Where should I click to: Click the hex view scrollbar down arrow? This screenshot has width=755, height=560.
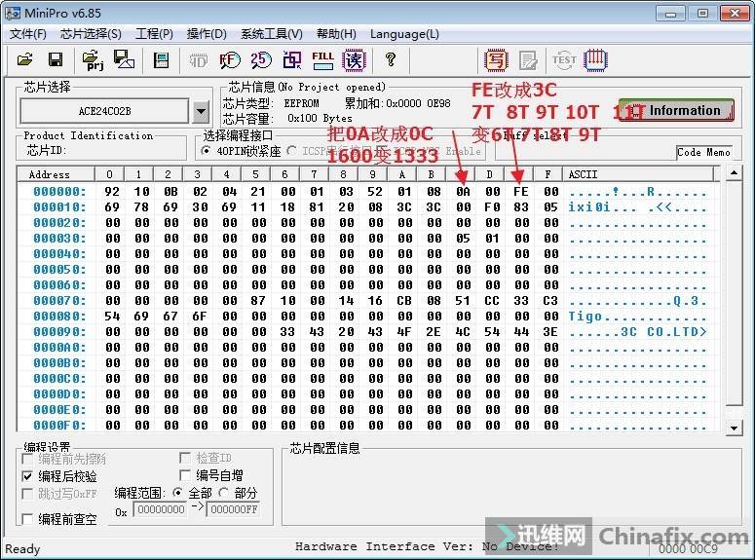click(736, 427)
